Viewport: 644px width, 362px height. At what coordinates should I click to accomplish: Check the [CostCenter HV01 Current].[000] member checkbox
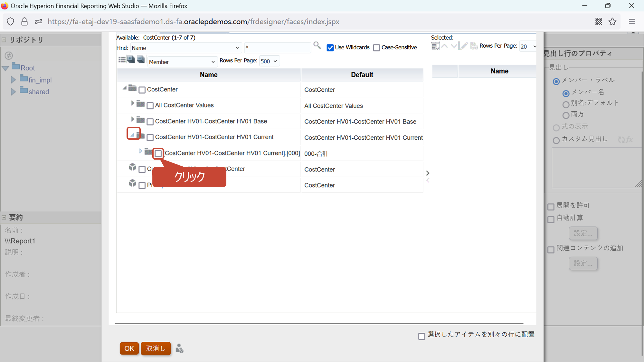pyautogui.click(x=158, y=153)
